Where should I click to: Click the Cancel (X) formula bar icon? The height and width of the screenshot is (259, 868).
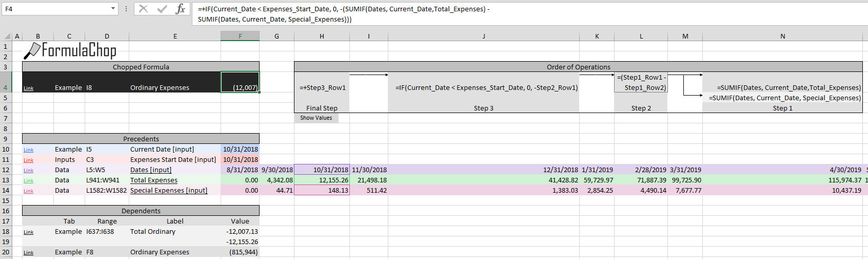[144, 9]
